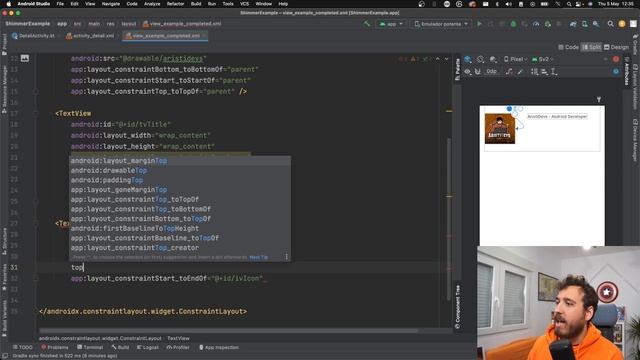Select app:layout_constraintTop_toBottomOf suggestion
This screenshot has height=360, width=640.
[180, 209]
